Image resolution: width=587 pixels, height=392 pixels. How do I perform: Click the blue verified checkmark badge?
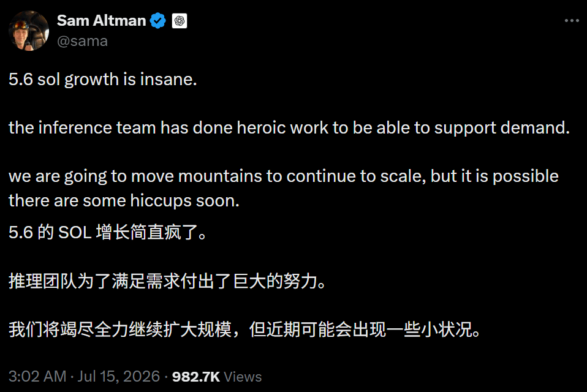click(x=157, y=21)
